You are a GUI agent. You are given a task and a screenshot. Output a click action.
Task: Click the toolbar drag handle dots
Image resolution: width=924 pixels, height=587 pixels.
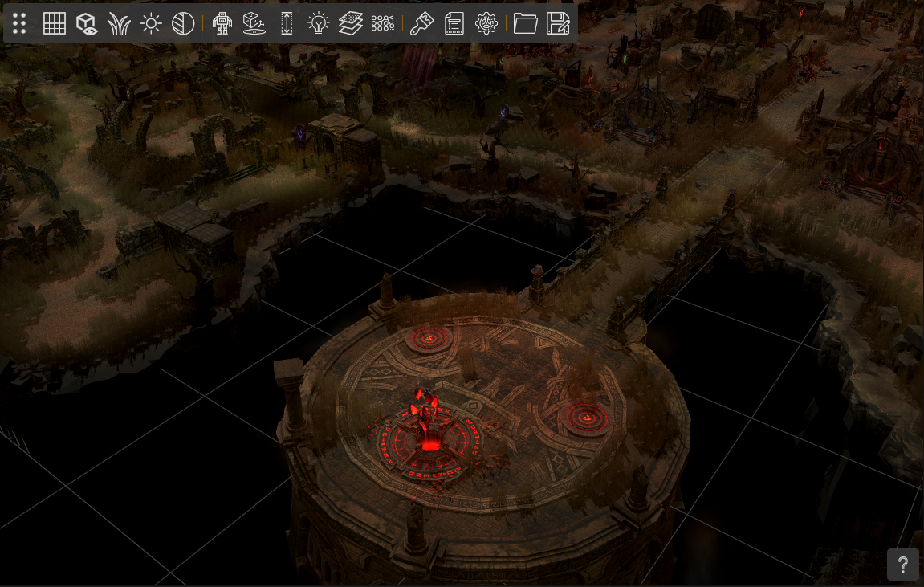(18, 23)
